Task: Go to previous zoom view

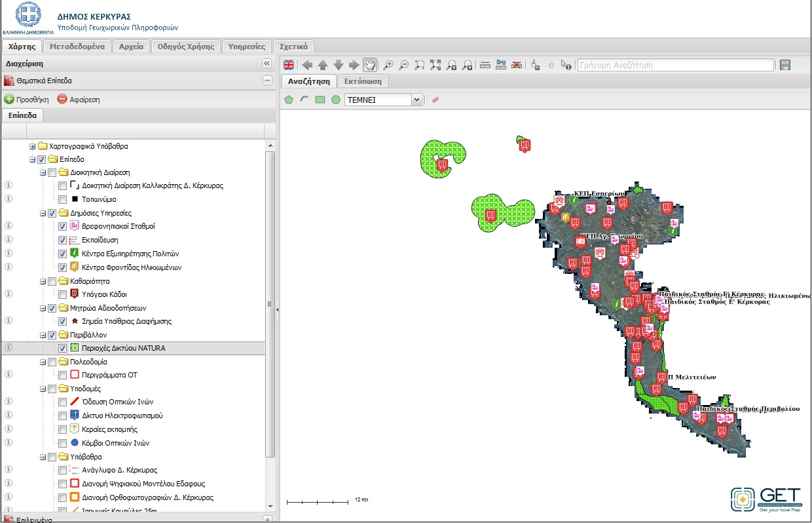Action: 451,65
